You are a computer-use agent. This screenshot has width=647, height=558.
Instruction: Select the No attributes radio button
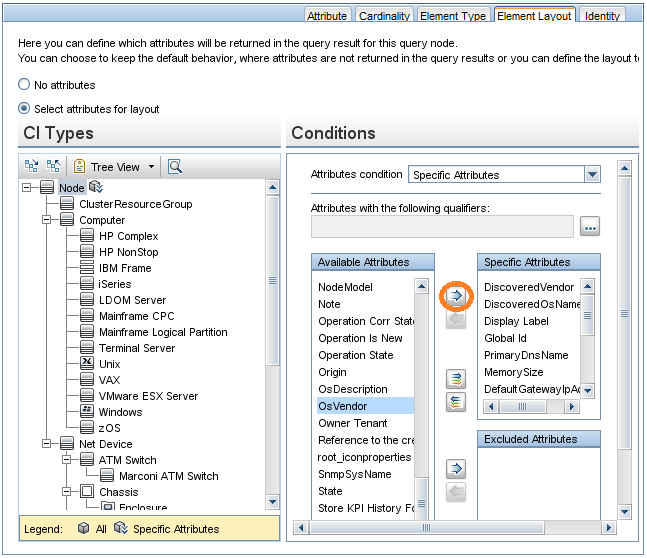25,85
